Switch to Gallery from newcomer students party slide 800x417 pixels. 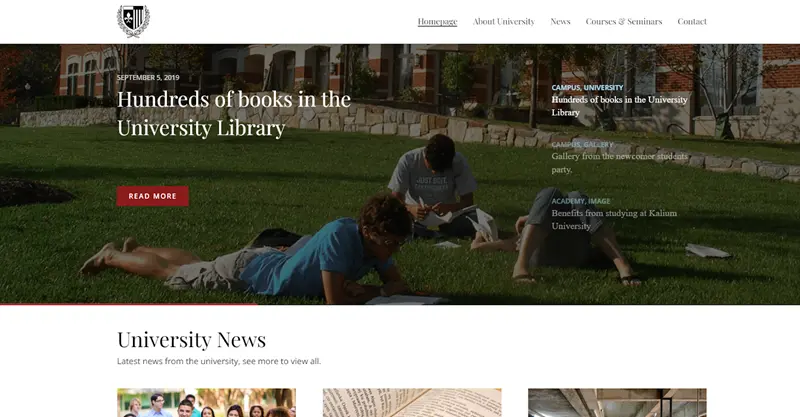pyautogui.click(x=619, y=163)
